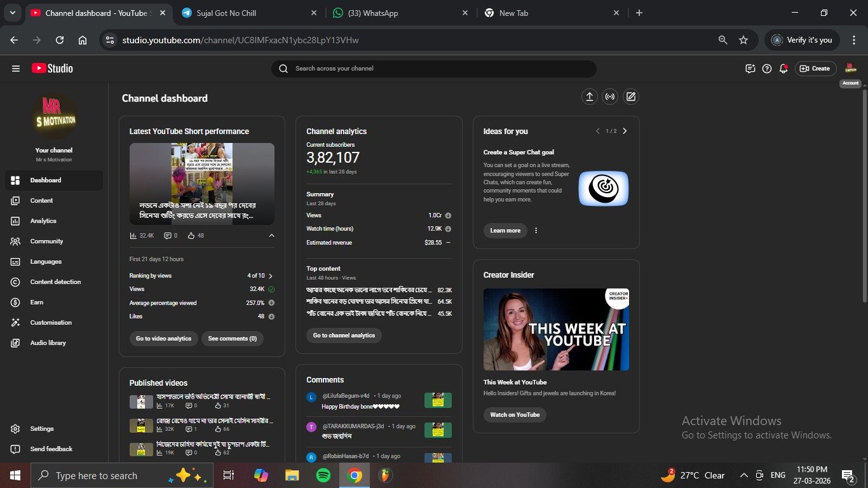Open Spotify from the taskbar
The image size is (868, 488).
(323, 475)
